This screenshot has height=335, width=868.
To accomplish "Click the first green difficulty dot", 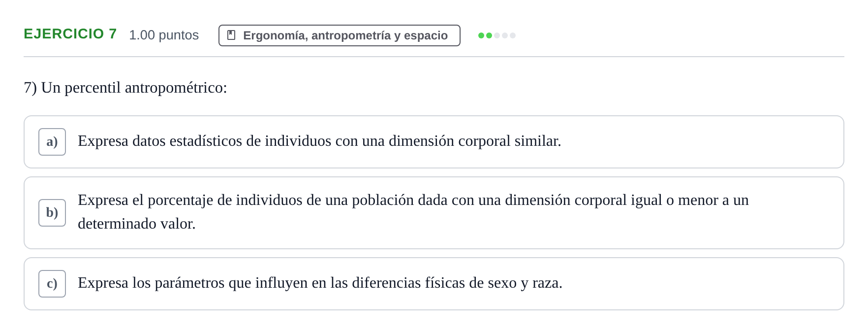I will click(481, 35).
